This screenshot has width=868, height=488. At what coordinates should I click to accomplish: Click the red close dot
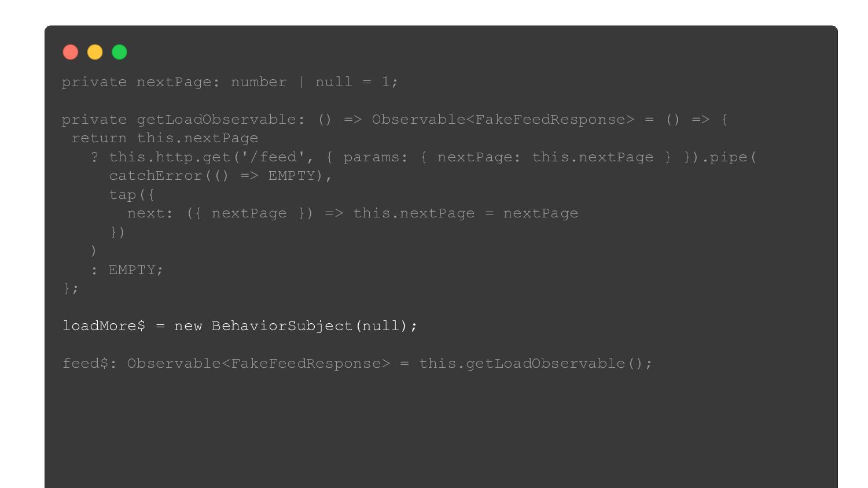click(x=71, y=53)
